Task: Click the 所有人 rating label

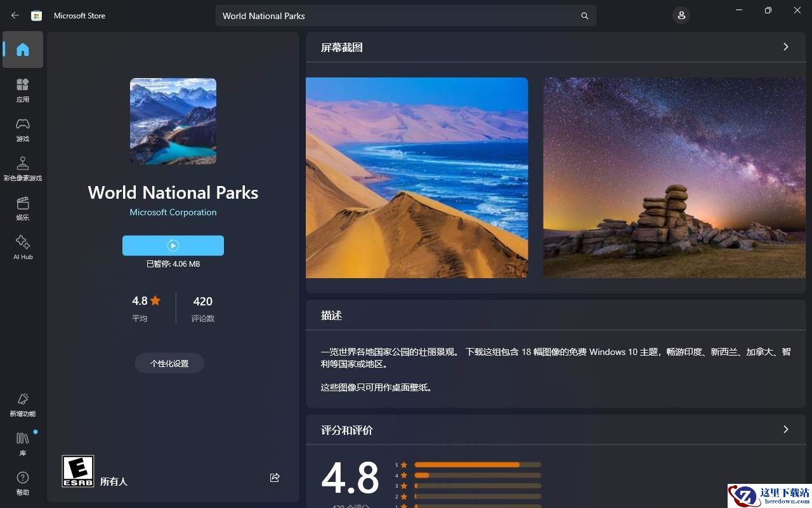Action: [x=114, y=481]
